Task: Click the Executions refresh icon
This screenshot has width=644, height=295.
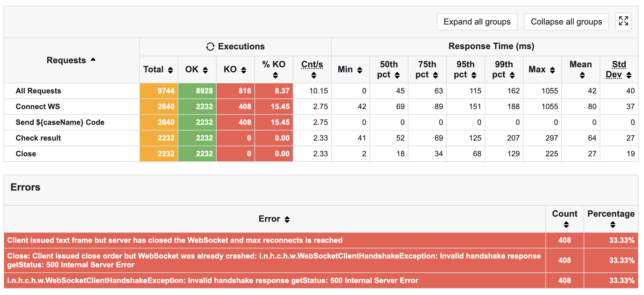Action: 210,47
